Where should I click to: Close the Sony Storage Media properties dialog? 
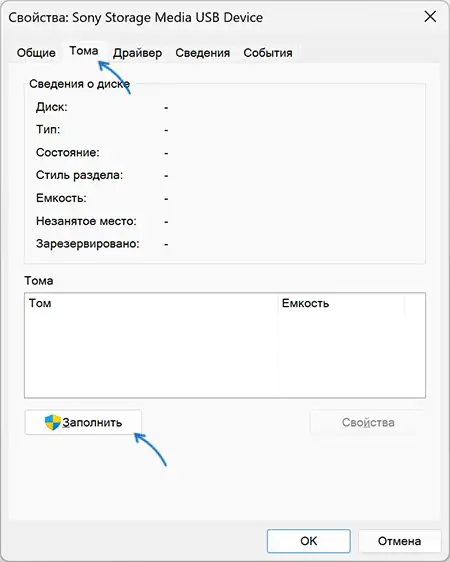430,16
